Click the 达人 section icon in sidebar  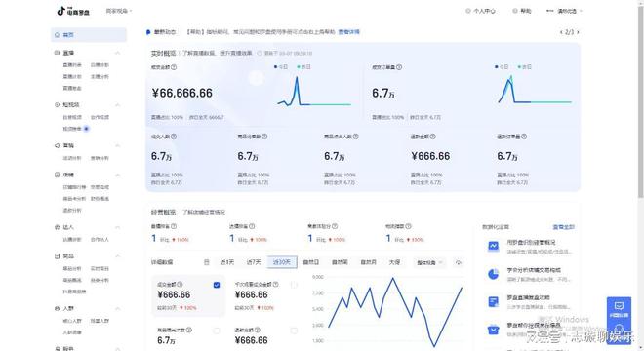[x=58, y=227]
